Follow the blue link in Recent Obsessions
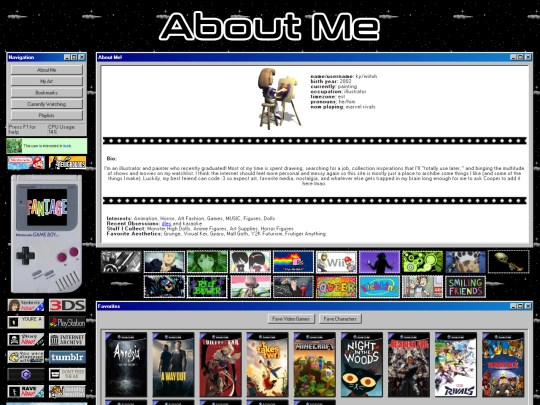Image resolution: width=540 pixels, height=405 pixels. tap(166, 224)
